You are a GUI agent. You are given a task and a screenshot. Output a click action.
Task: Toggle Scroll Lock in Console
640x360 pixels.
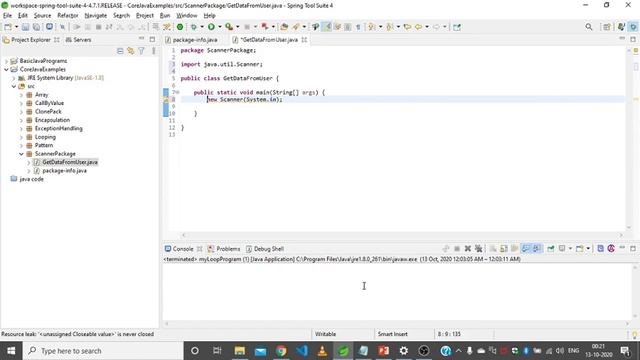click(x=504, y=249)
